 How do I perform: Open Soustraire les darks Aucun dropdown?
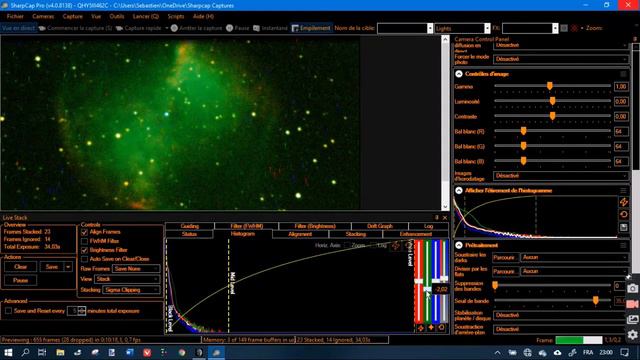point(575,258)
